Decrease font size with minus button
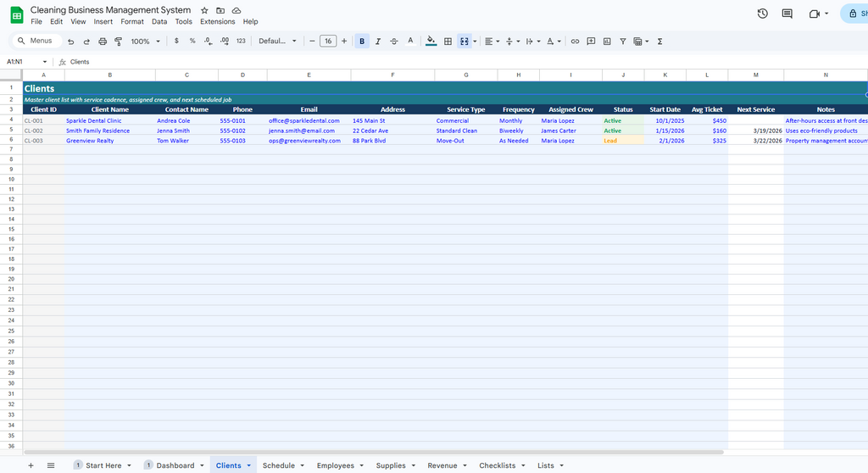Screen dimensions: 868x473 (x=312, y=41)
